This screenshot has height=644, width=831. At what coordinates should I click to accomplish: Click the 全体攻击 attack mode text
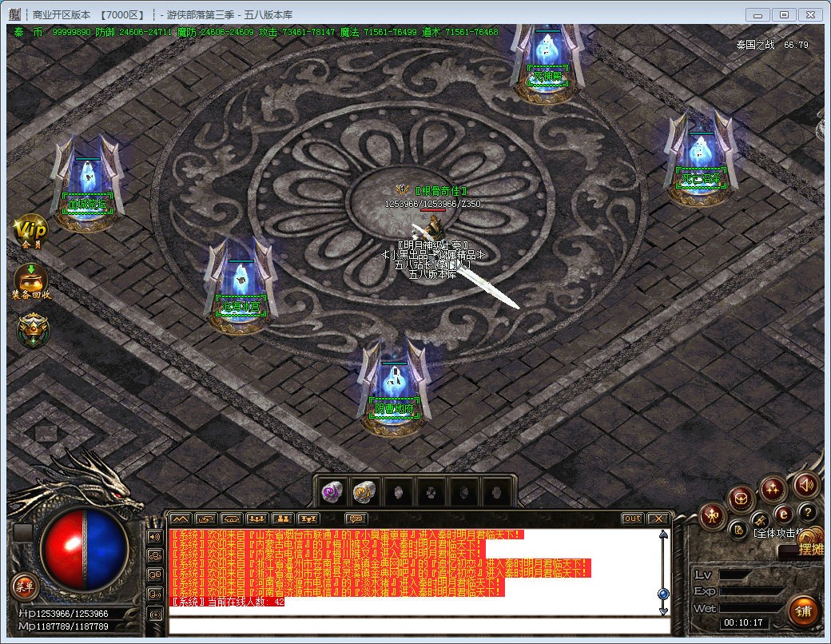[x=778, y=533]
